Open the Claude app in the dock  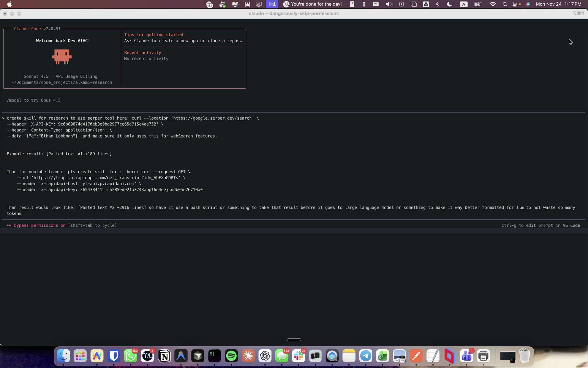[248, 356]
